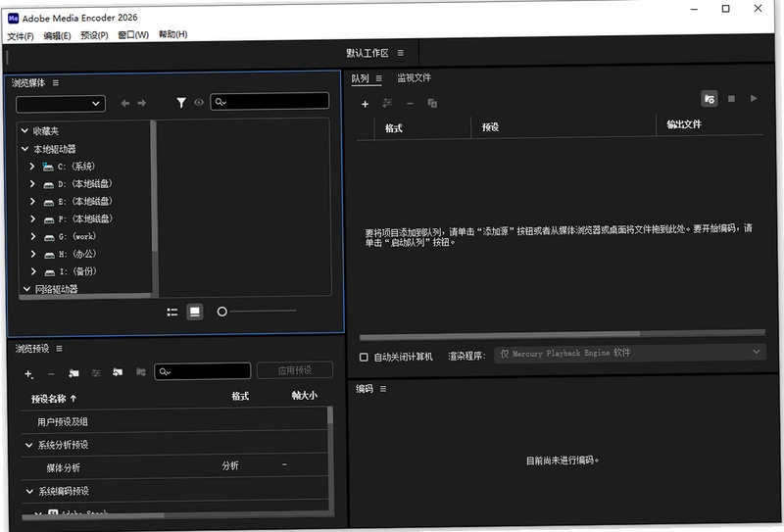Select the 用户预设及组 row
This screenshot has width=784, height=532.
[174, 421]
